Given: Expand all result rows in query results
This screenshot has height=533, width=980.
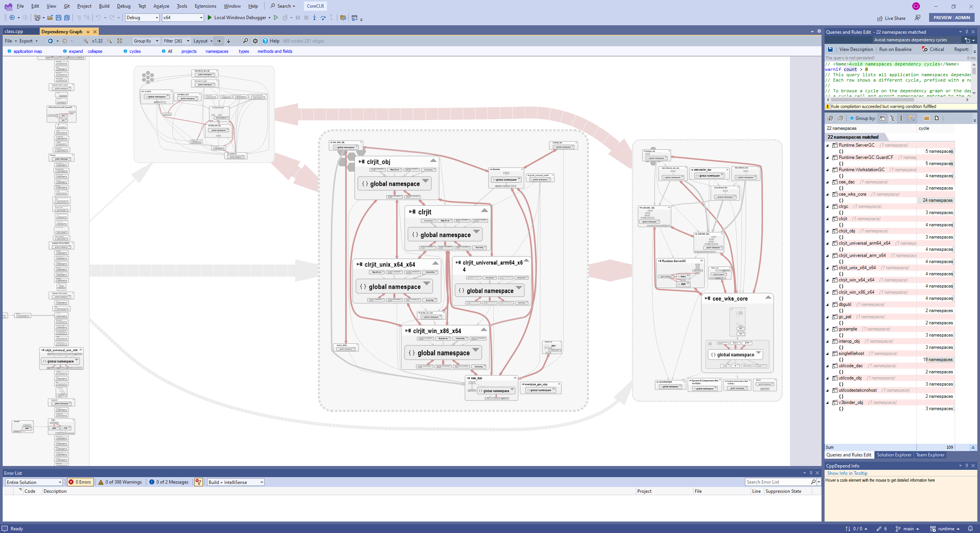Looking at the screenshot, I should point(830,118).
